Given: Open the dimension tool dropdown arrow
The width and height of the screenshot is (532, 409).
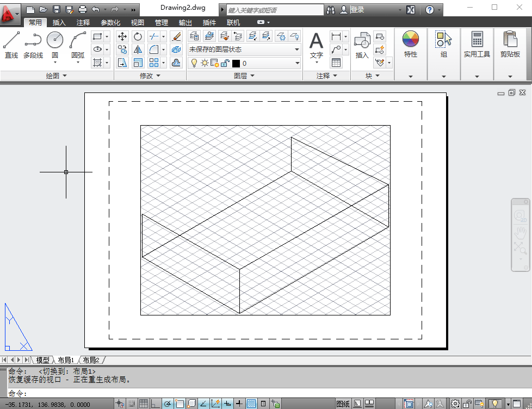Looking at the screenshot, I should 345,36.
